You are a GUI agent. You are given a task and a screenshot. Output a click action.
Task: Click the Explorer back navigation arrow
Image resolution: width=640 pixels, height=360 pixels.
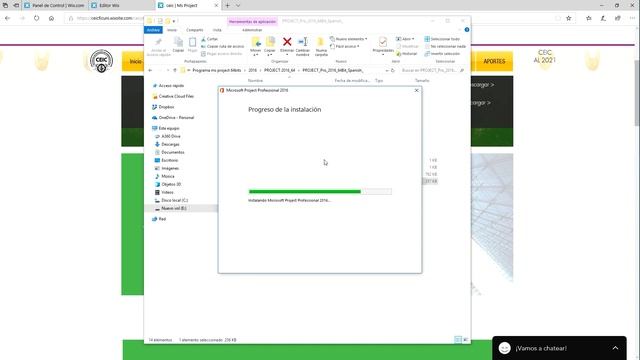[150, 70]
